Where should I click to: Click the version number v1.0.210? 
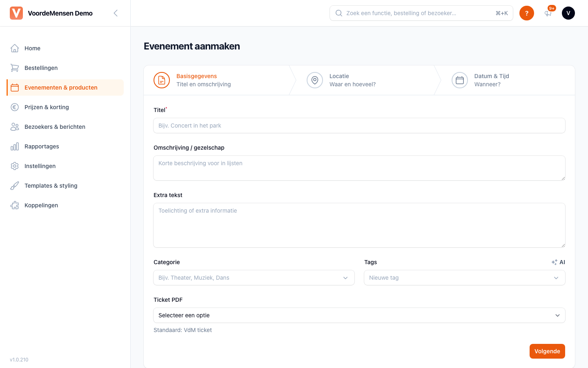click(x=19, y=360)
